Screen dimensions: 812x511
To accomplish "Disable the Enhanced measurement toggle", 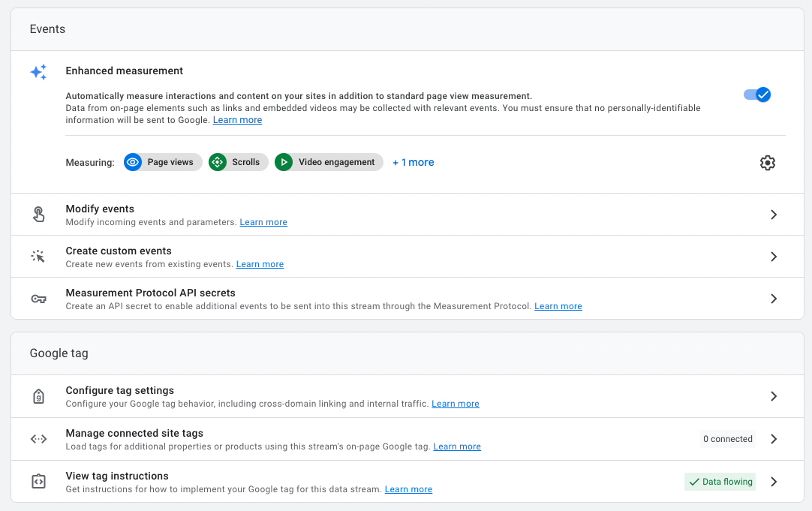I will (x=757, y=95).
